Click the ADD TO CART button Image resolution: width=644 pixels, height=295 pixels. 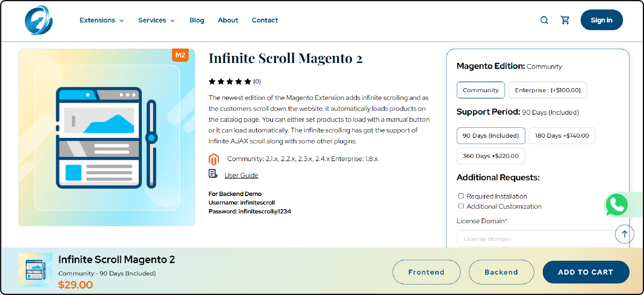pyautogui.click(x=585, y=272)
